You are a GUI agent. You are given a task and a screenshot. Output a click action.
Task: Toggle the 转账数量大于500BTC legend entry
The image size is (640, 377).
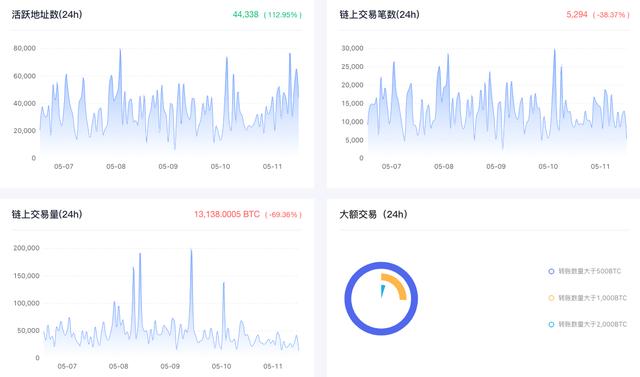pyautogui.click(x=584, y=271)
